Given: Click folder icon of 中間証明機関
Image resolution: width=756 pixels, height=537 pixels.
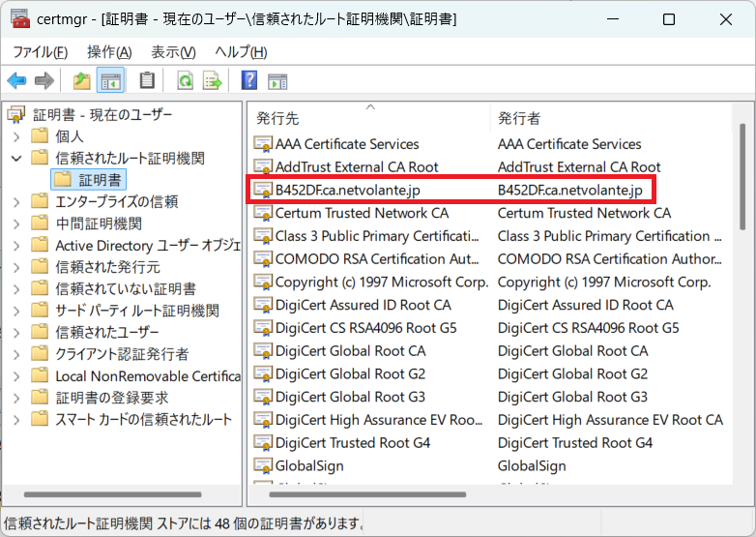Looking at the screenshot, I should pos(40,223).
